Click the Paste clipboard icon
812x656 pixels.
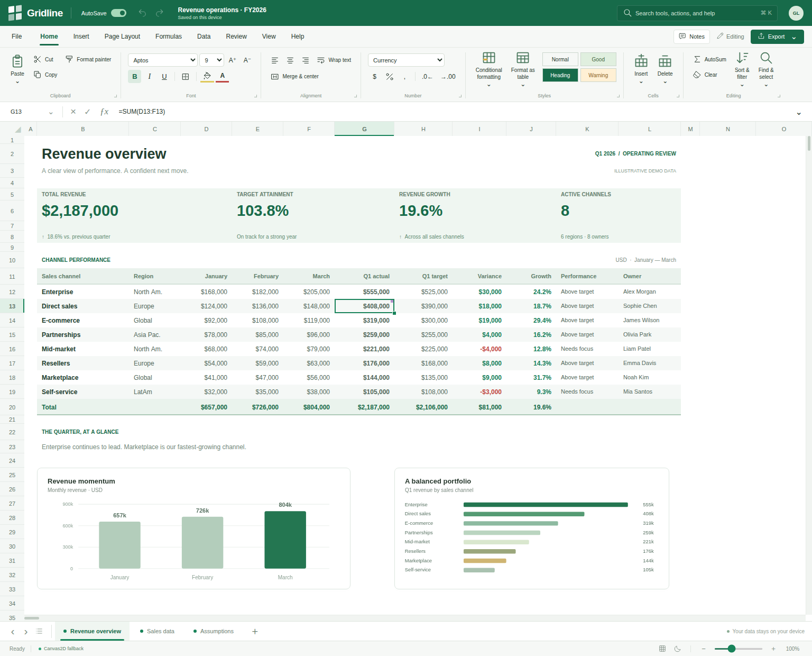click(x=17, y=61)
